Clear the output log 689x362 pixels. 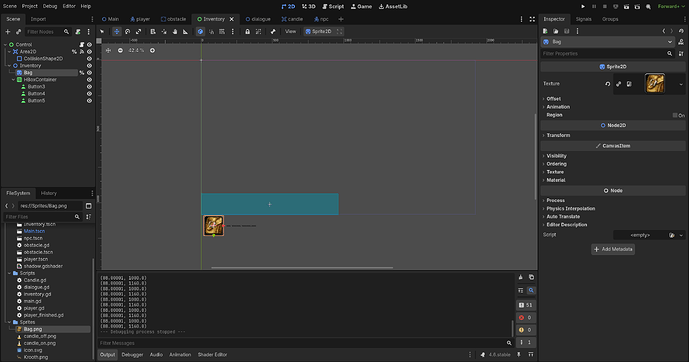pyautogui.click(x=521, y=277)
